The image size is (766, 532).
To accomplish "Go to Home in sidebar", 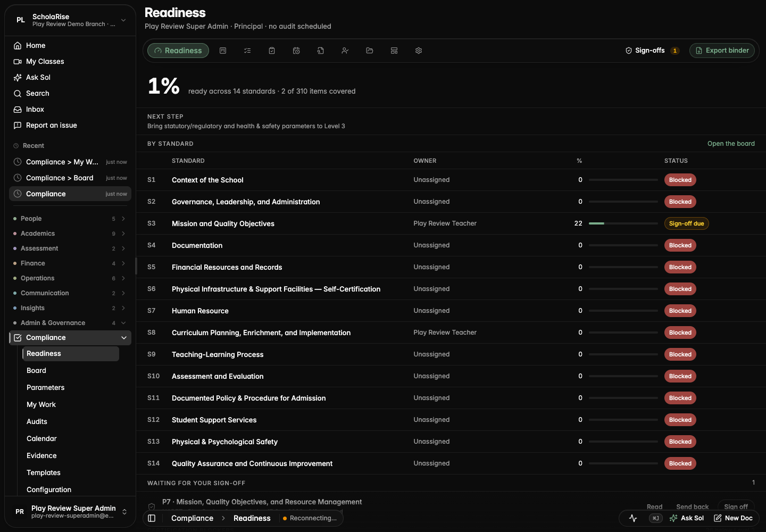I will [70, 45].
